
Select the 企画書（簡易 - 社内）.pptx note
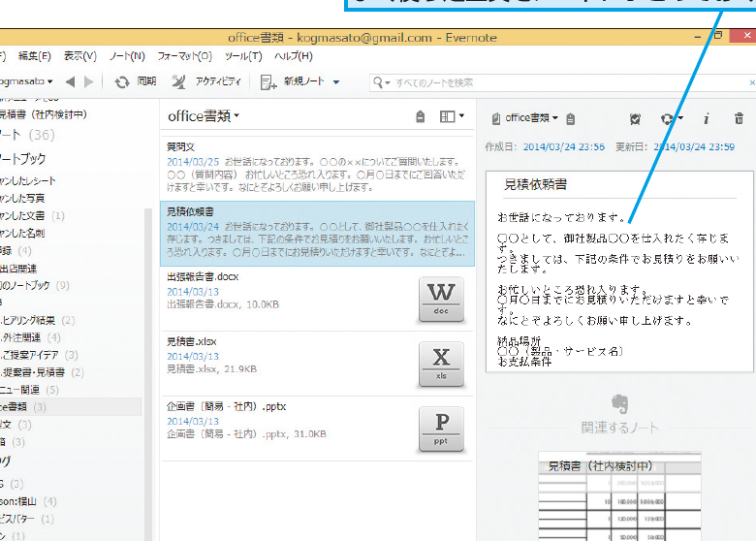point(317,429)
